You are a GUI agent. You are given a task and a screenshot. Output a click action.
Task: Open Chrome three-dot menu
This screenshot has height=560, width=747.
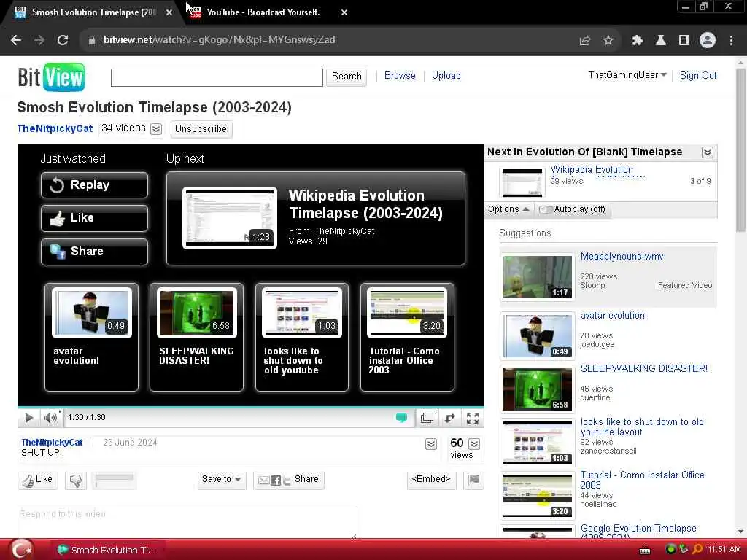(x=731, y=41)
